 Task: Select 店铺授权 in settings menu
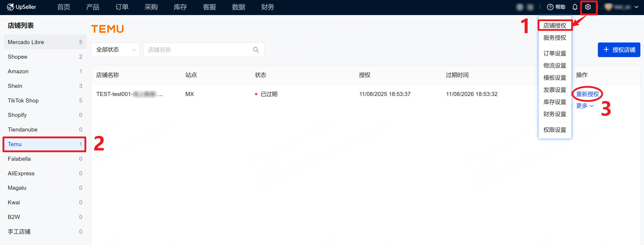pyautogui.click(x=554, y=25)
